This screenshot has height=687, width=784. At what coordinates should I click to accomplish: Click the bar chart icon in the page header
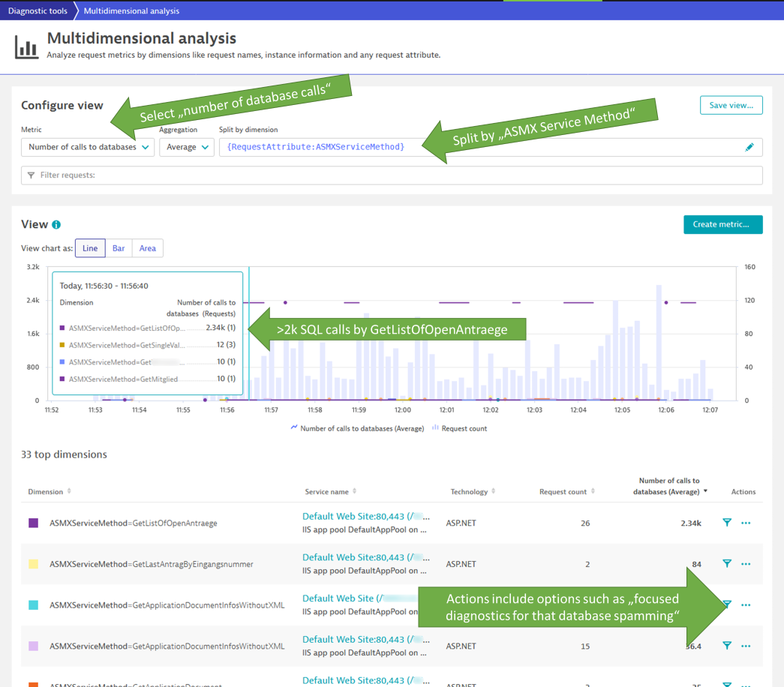point(26,46)
